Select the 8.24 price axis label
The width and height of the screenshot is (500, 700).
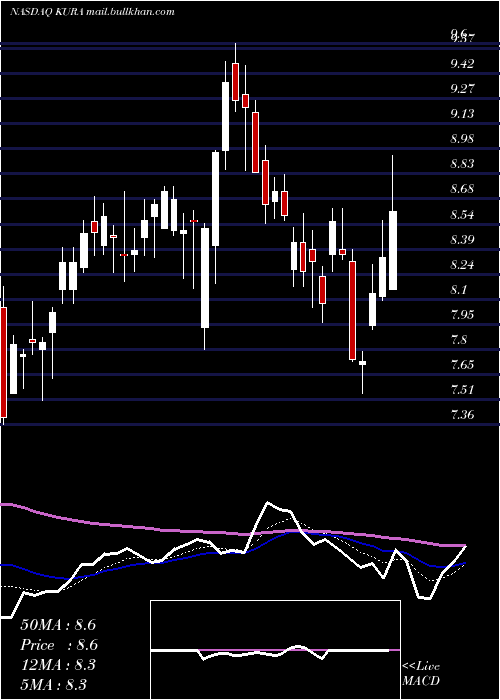(x=462, y=265)
